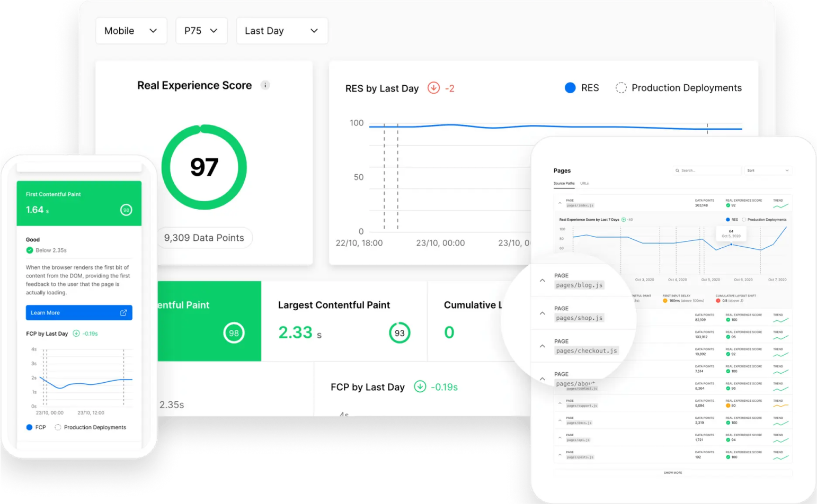The height and width of the screenshot is (504, 817).
Task: Toggle Production Deployments legend in the RES chart
Action: click(x=679, y=88)
